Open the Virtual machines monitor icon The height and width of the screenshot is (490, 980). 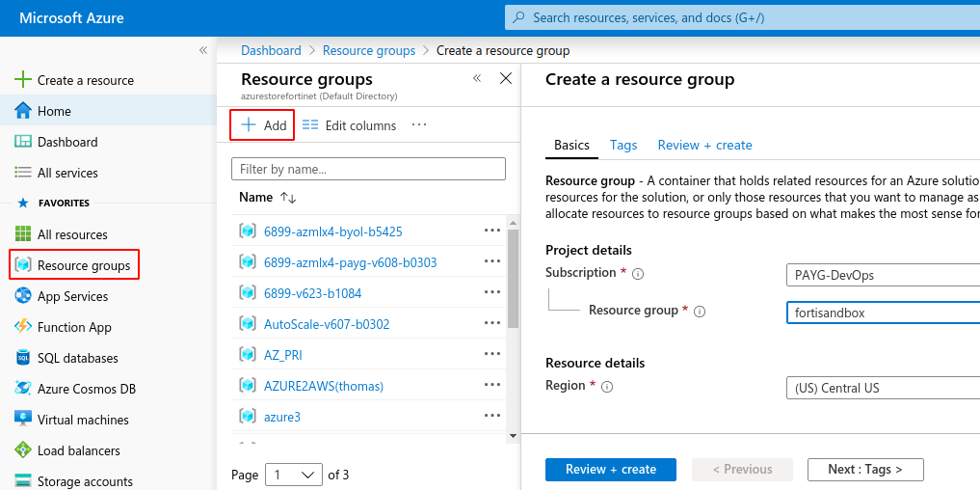pyautogui.click(x=22, y=420)
